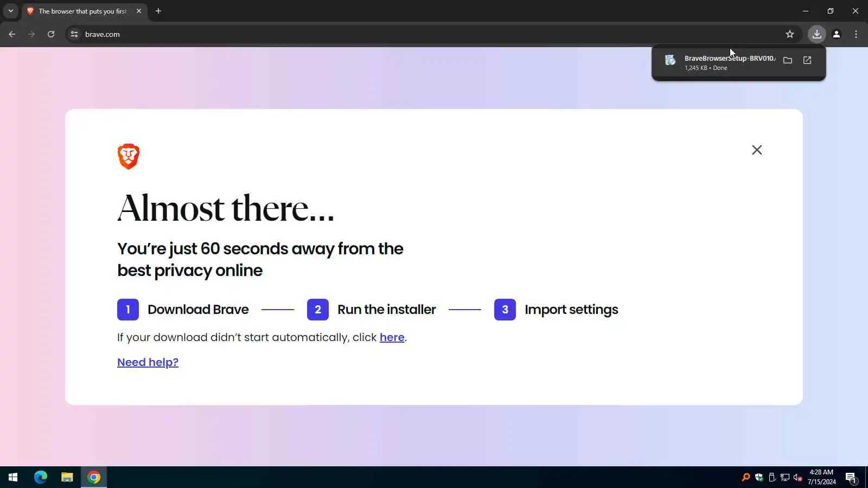The image size is (868, 488).
Task: Click the taskbar clock showing 4:28 AM
Action: [821, 477]
